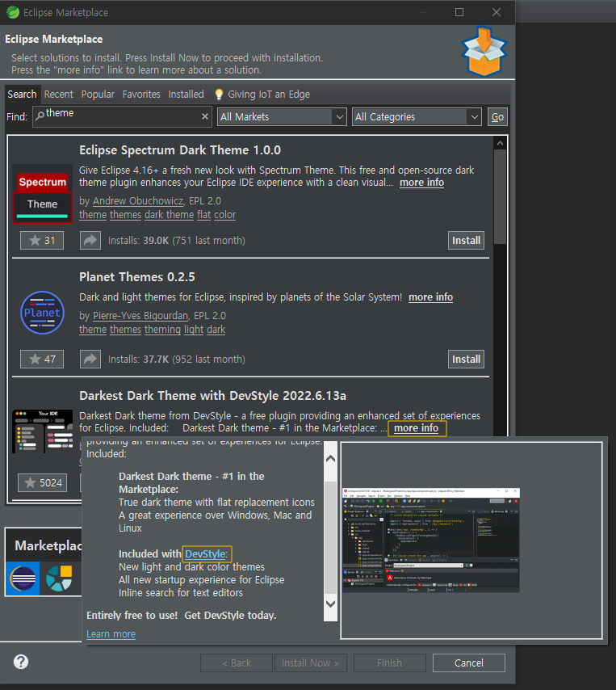Viewport: 616px width, 690px height.
Task: Click the popup description scrollbar thumb
Action: click(330, 537)
